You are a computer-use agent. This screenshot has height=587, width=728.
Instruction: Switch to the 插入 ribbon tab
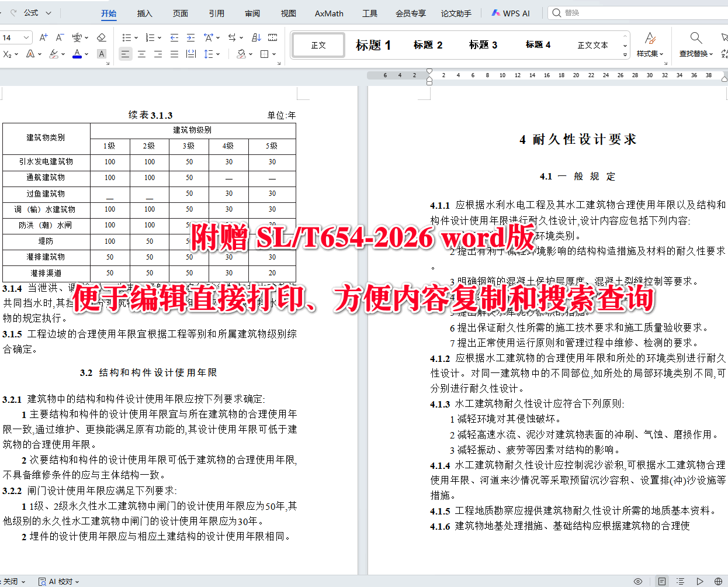click(x=144, y=13)
